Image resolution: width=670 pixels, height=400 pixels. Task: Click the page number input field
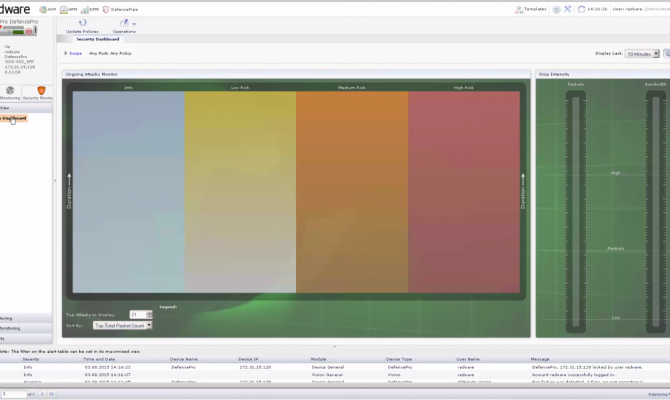pyautogui.click(x=13, y=394)
